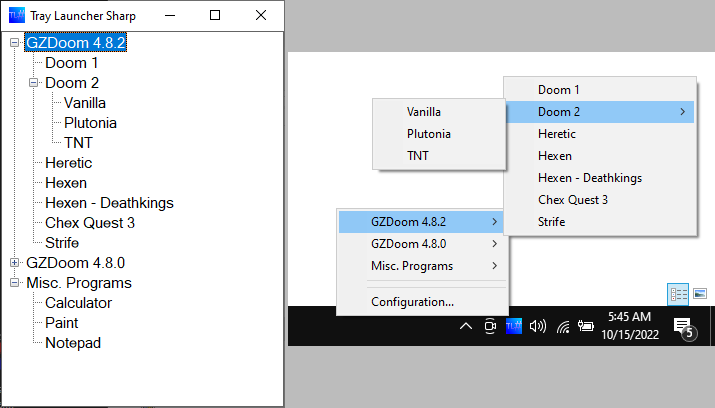Screen dimensions: 715x408
Task: Launch Hexen from the submenu
Action: tap(600, 156)
